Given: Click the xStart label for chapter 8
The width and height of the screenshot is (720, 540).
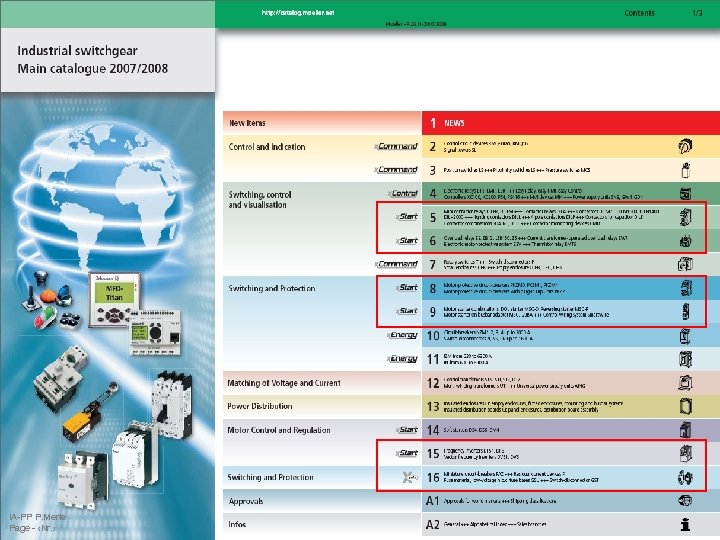Looking at the screenshot, I should (407, 288).
